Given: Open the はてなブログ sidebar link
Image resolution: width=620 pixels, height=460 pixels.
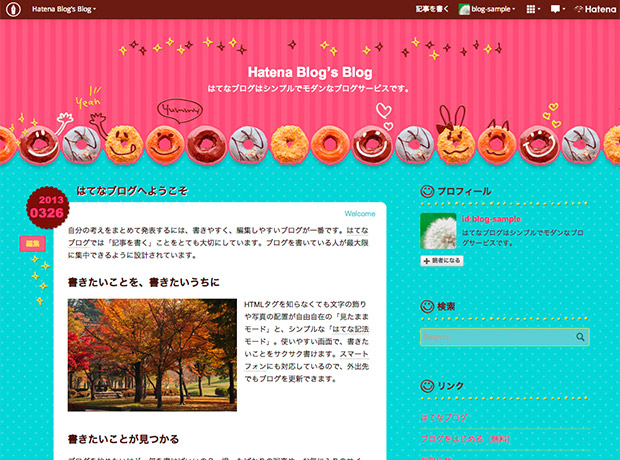Looking at the screenshot, I should pos(444,417).
